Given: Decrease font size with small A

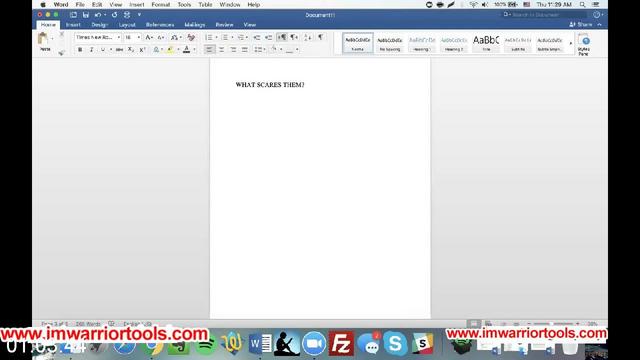Looking at the screenshot, I should (x=161, y=38).
